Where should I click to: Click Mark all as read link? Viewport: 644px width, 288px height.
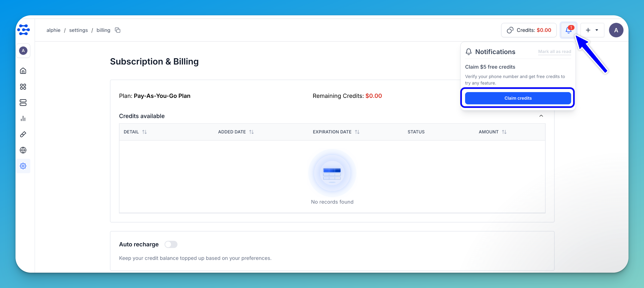pos(554,51)
